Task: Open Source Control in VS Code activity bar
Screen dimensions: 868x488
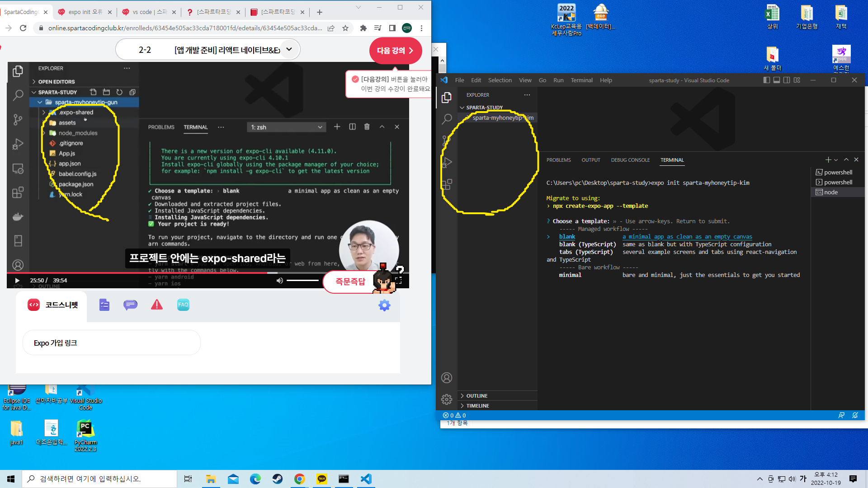Action: click(x=447, y=141)
